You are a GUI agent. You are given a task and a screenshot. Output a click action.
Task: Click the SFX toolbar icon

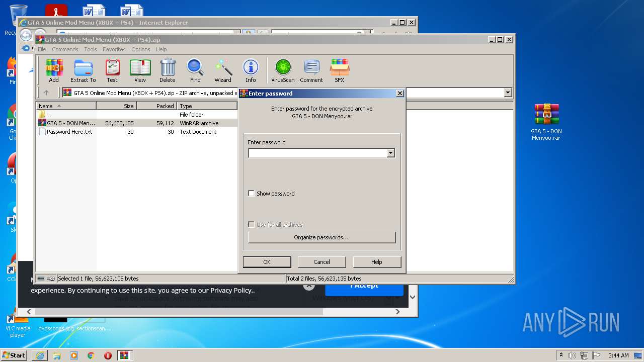[x=340, y=70]
